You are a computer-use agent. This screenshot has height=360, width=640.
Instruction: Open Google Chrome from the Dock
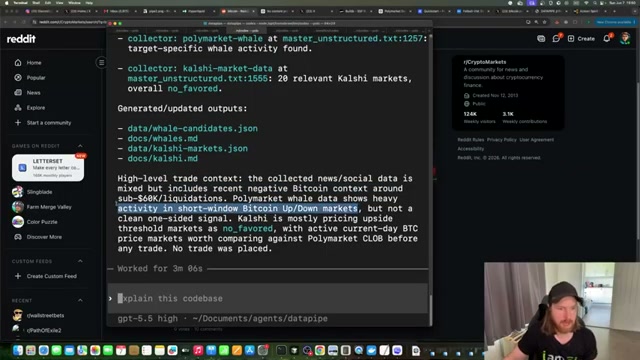click(320, 350)
